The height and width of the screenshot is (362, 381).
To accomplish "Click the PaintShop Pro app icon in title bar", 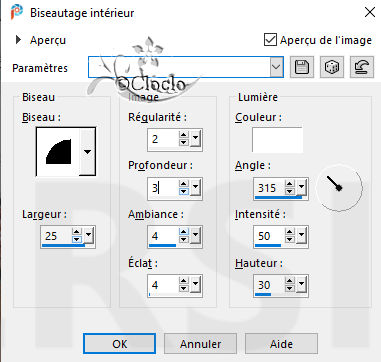I will point(17,13).
